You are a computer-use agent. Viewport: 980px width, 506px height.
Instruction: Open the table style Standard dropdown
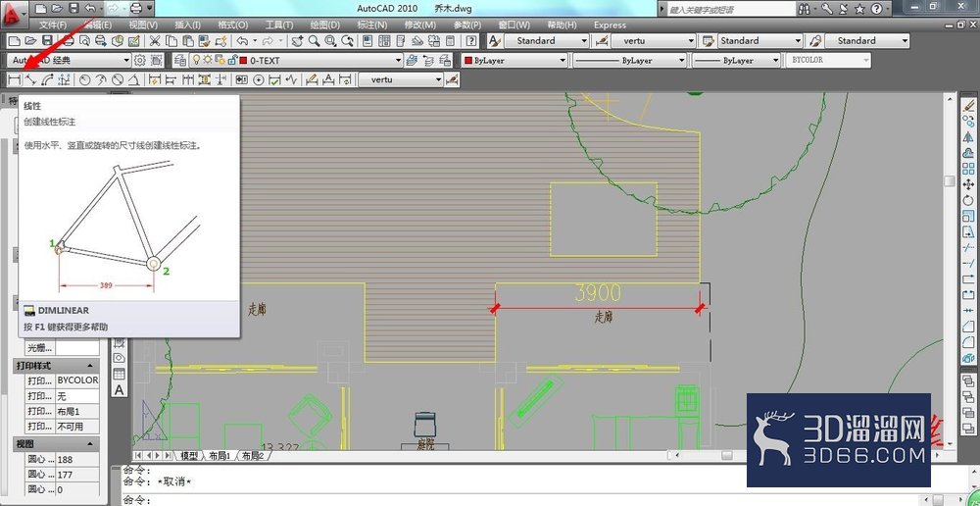(x=759, y=40)
